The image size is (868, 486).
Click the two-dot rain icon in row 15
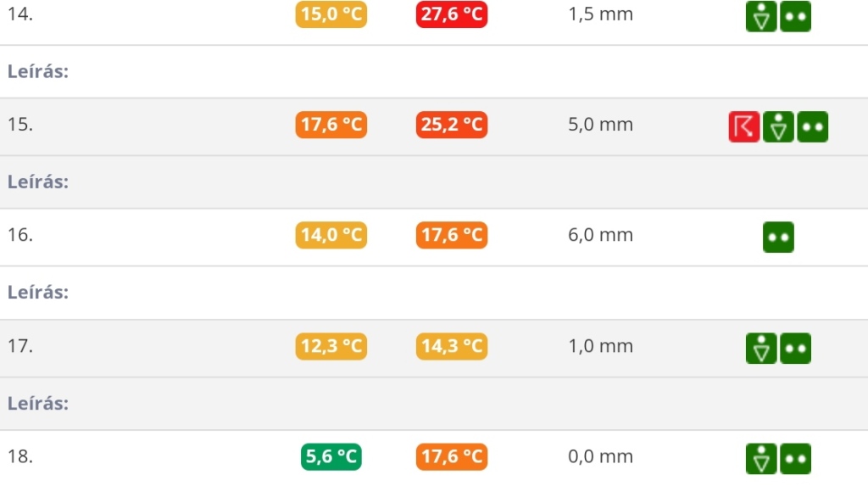[x=812, y=126]
